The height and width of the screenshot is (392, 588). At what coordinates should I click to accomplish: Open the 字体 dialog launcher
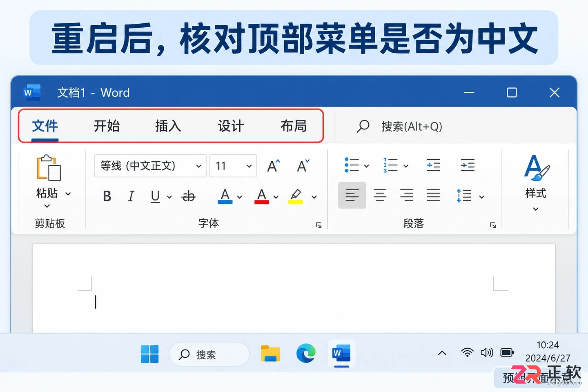[x=318, y=225]
